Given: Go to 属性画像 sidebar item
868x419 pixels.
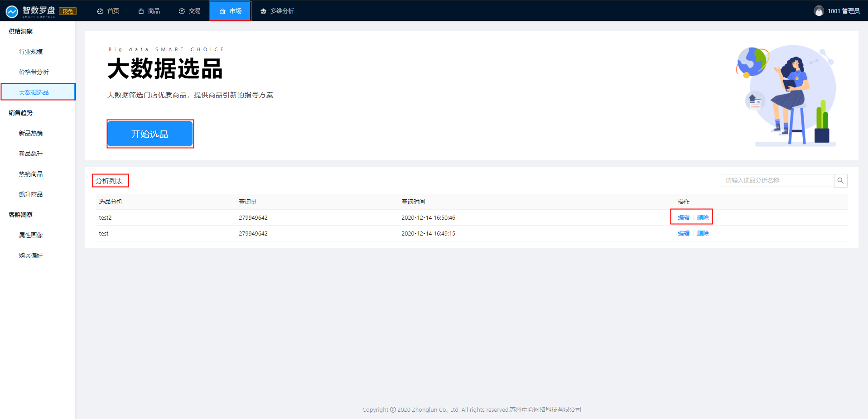Looking at the screenshot, I should point(31,235).
